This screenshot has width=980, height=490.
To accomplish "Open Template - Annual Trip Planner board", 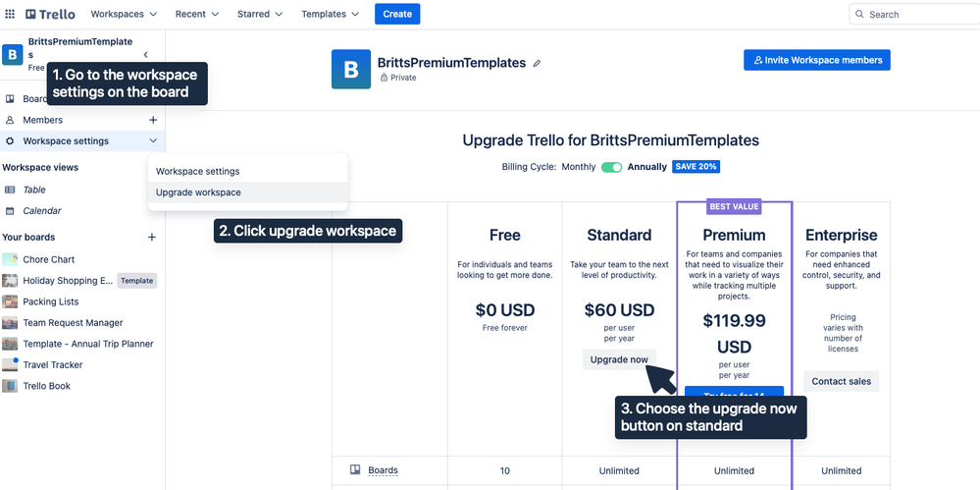I will coord(88,344).
